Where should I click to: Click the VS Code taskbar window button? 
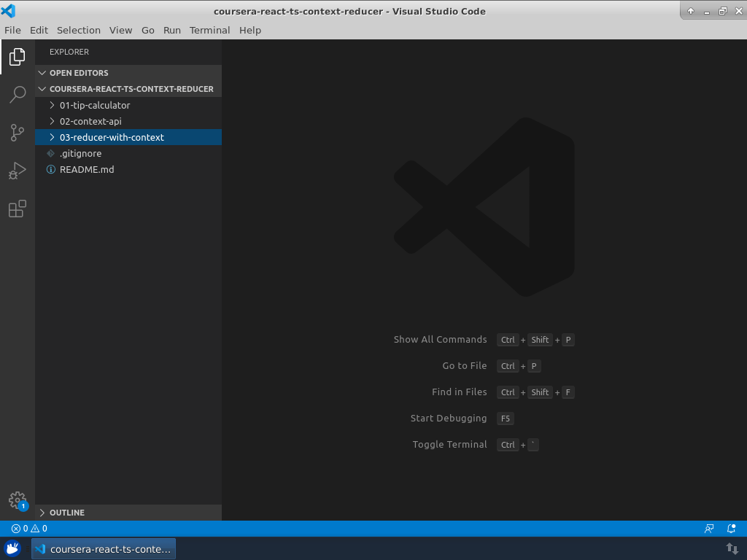104,548
